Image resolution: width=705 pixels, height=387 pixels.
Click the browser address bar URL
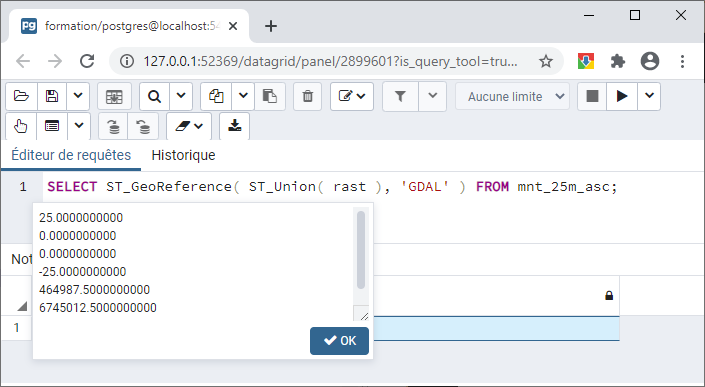[x=330, y=61]
